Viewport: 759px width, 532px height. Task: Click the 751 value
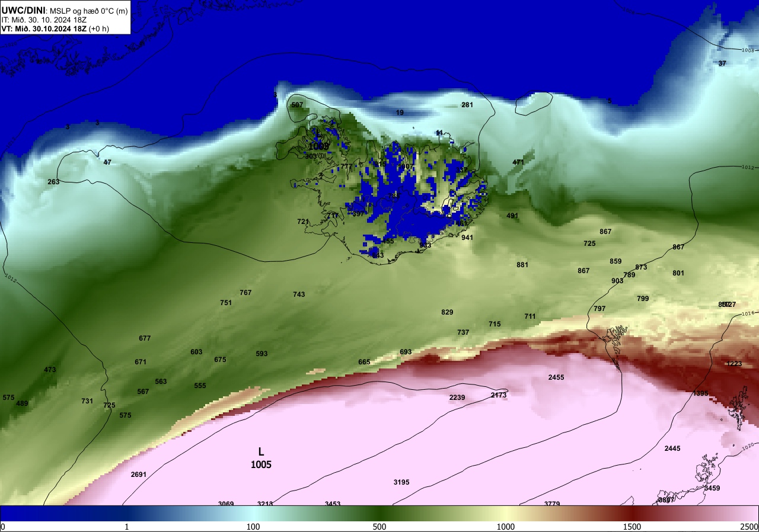(226, 303)
